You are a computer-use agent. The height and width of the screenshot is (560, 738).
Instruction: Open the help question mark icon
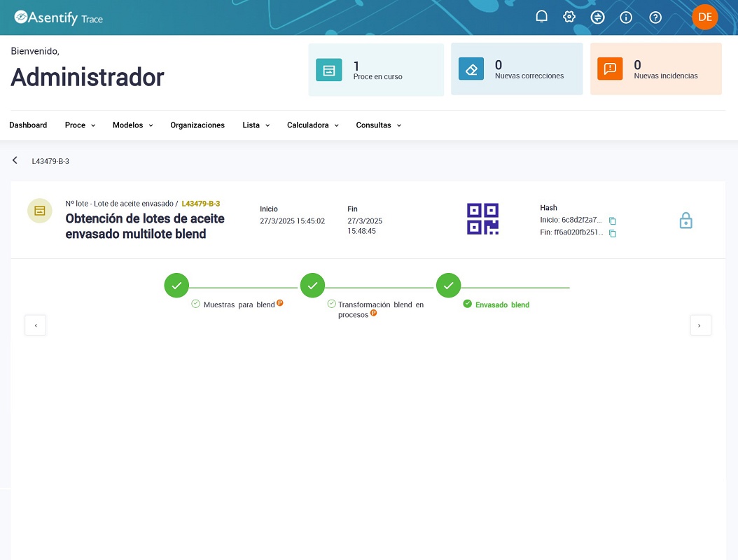[655, 17]
